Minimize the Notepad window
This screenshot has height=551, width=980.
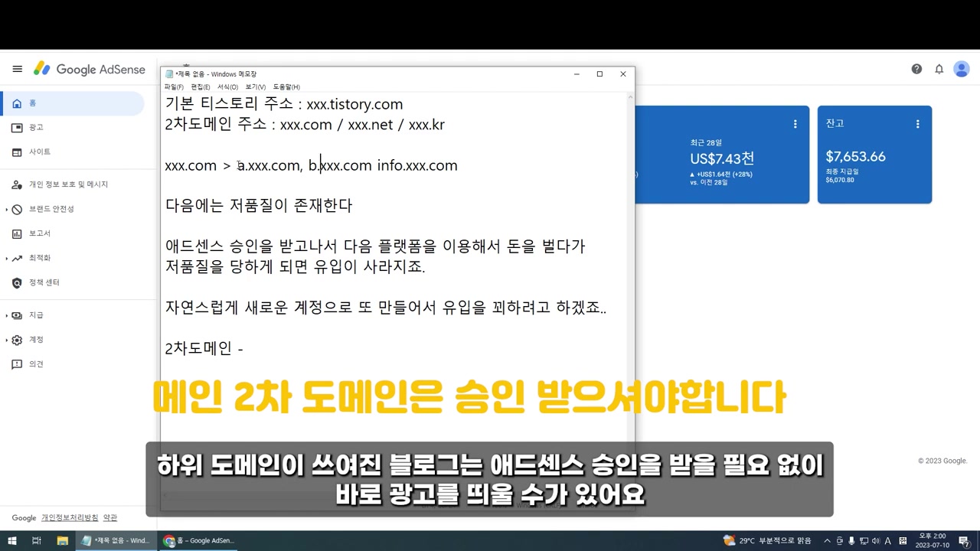click(577, 74)
